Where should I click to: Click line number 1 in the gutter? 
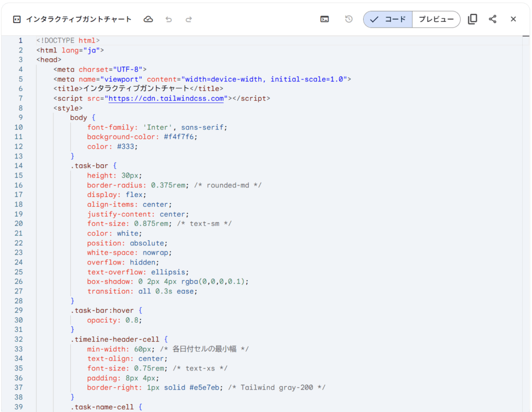(20, 41)
